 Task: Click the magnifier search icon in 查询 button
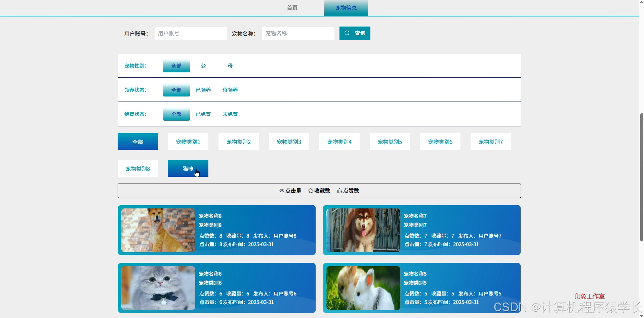coord(347,33)
